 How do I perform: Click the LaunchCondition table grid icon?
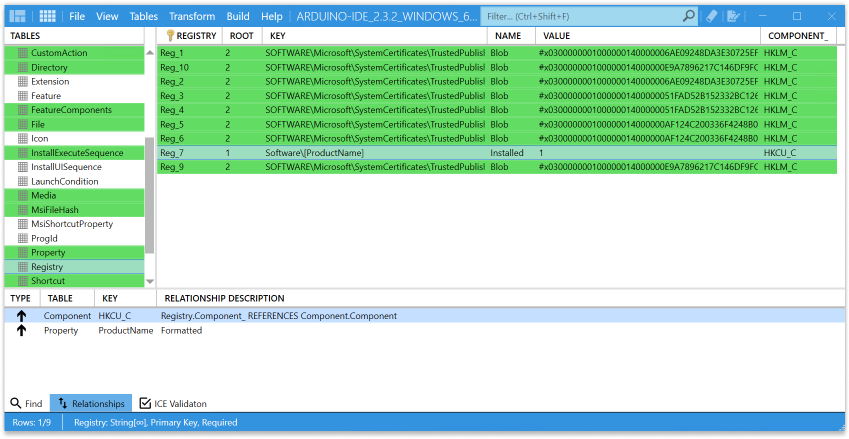tap(22, 181)
